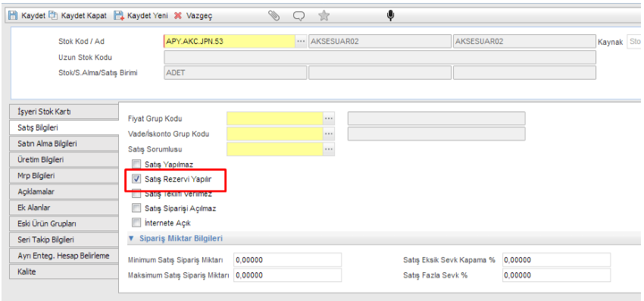
Task: Select Eski Ürün Grupları tab
Action: tap(64, 224)
